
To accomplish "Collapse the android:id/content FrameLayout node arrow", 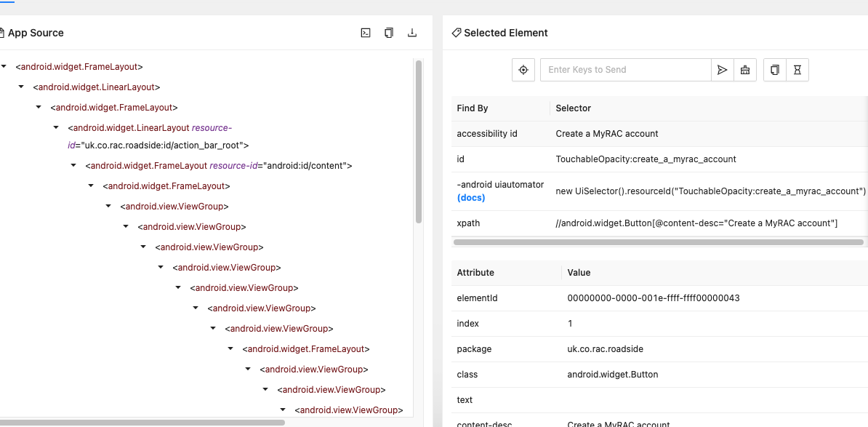I will coord(73,165).
